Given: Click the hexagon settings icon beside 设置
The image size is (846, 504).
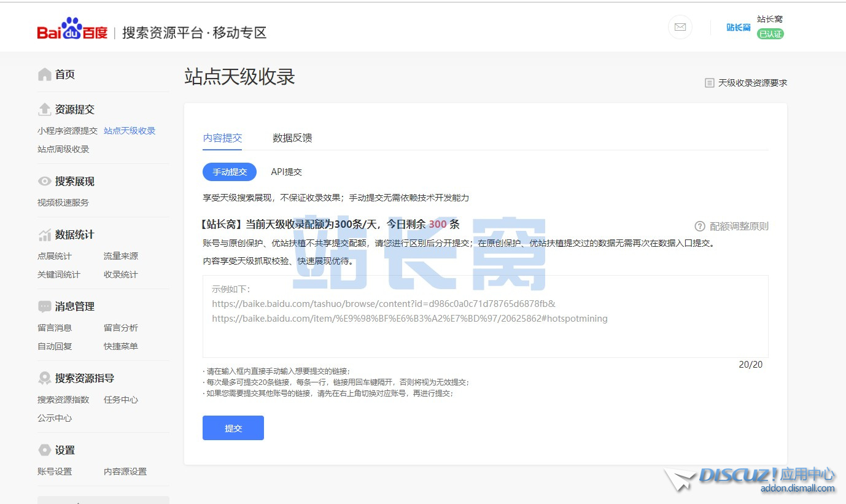Looking at the screenshot, I should pyautogui.click(x=45, y=451).
